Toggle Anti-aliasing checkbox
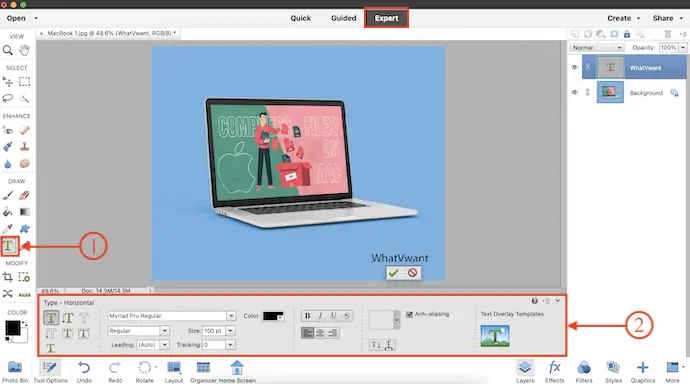This screenshot has height=384, width=690. tap(409, 314)
